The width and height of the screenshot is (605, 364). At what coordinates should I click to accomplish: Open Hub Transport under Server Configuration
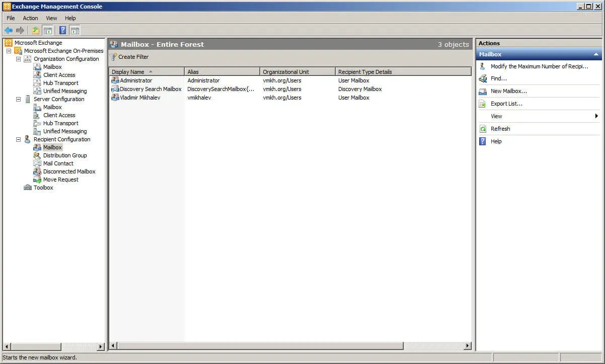pyautogui.click(x=60, y=123)
